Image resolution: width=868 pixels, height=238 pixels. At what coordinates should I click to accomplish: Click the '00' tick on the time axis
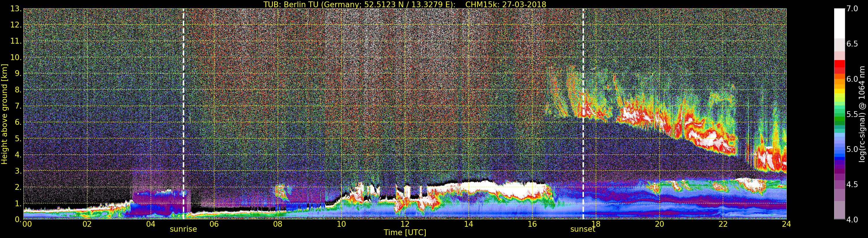(27, 224)
